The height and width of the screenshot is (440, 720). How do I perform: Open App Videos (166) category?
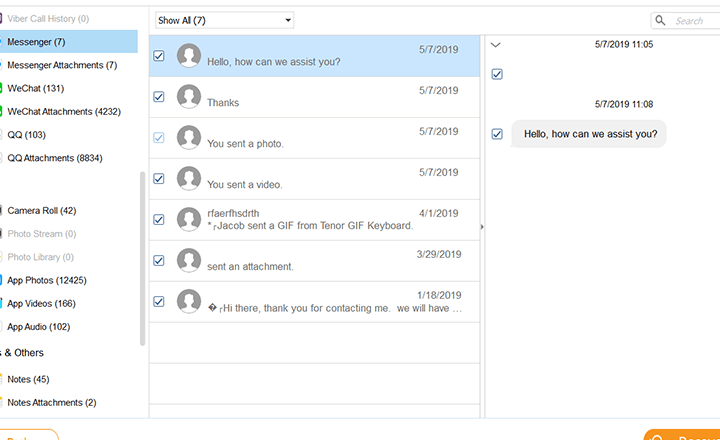click(41, 304)
